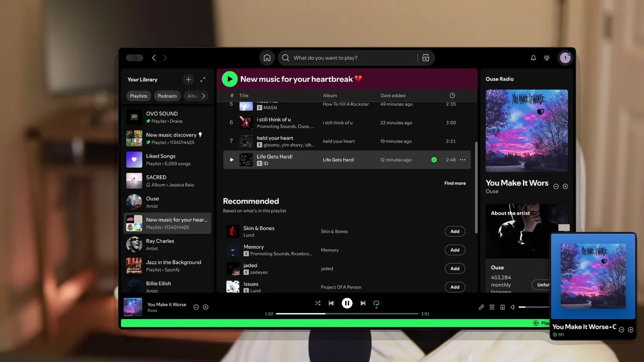Sort by duration clock icon
The width and height of the screenshot is (644, 362).
coord(452,96)
